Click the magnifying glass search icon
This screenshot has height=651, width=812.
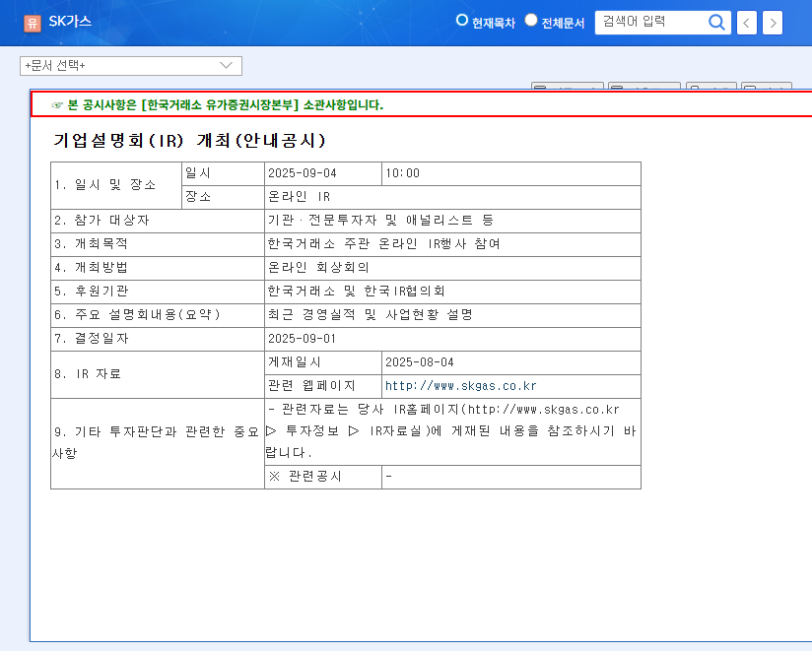coord(716,23)
